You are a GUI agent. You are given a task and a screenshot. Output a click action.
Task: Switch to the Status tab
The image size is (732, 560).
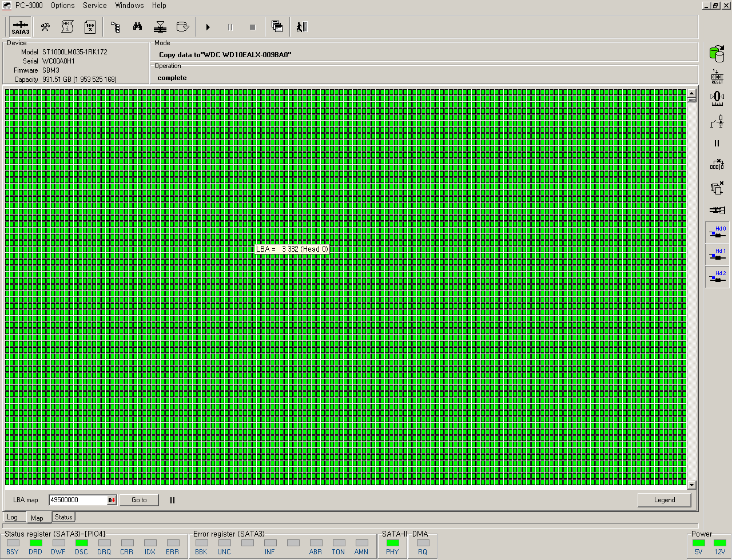click(63, 517)
